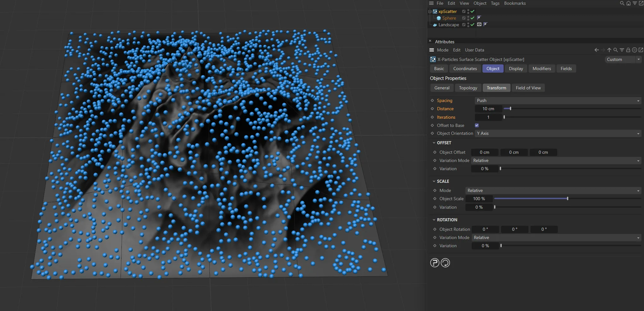Click the Fields button
644x311 pixels.
pyautogui.click(x=566, y=69)
